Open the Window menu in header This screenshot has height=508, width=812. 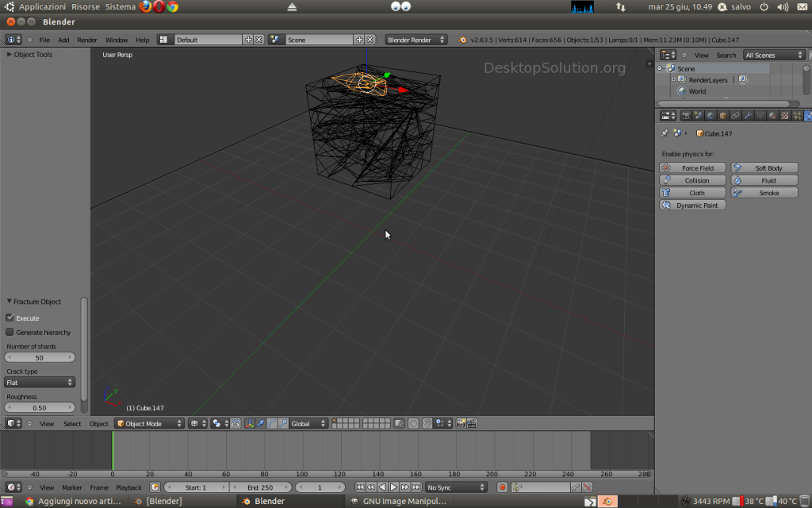116,40
